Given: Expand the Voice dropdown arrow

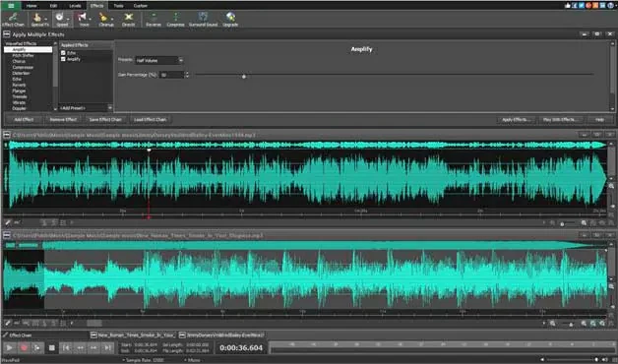Looking at the screenshot, I should click(x=90, y=19).
